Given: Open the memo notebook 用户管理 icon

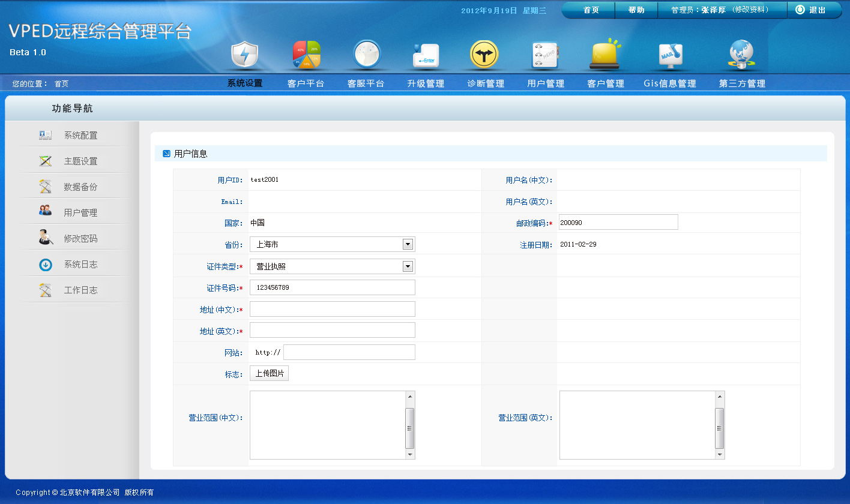Looking at the screenshot, I should pos(545,55).
